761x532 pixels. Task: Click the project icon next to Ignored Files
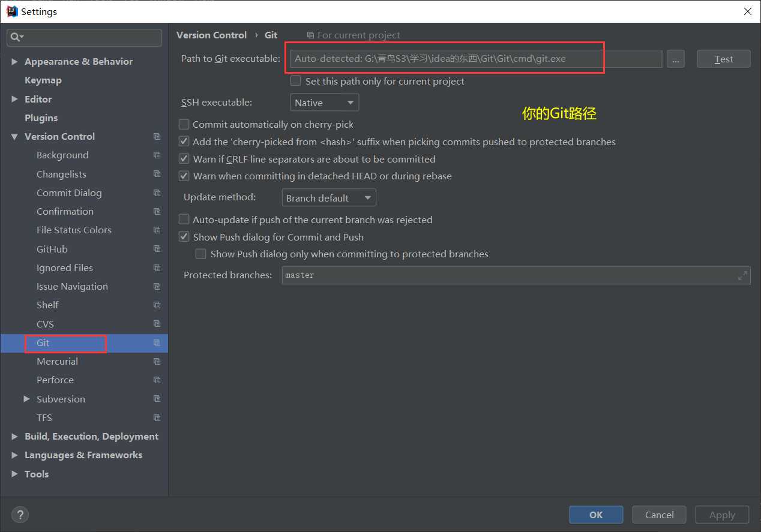coord(157,267)
